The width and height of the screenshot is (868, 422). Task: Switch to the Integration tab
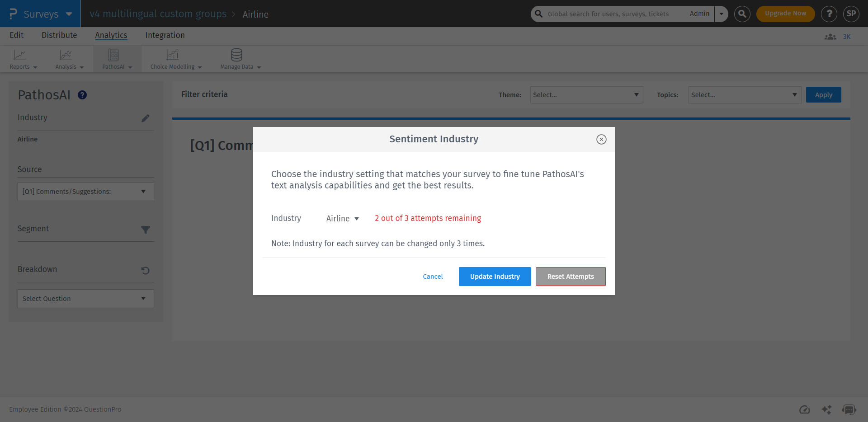(x=165, y=35)
